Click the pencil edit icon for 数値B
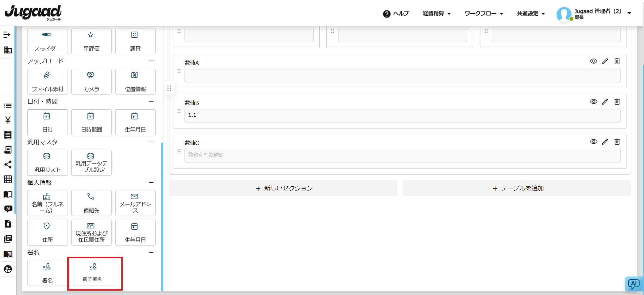644x295 pixels. pos(605,102)
